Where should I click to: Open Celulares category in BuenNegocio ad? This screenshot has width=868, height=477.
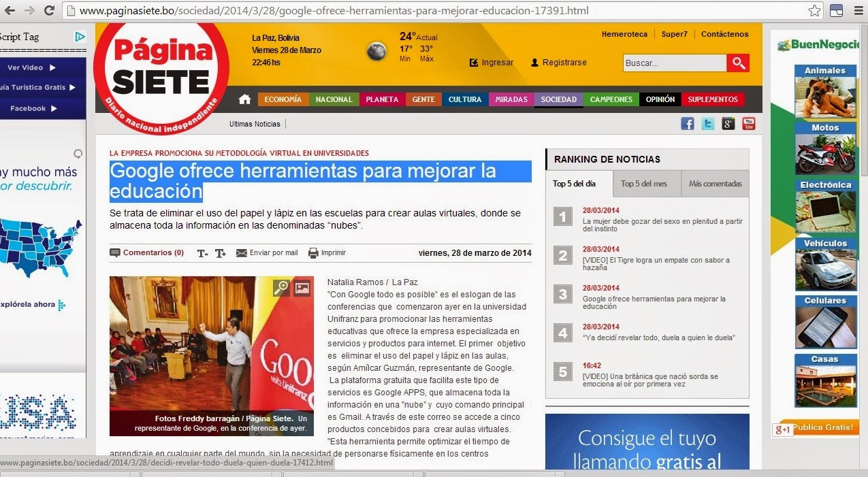point(825,323)
